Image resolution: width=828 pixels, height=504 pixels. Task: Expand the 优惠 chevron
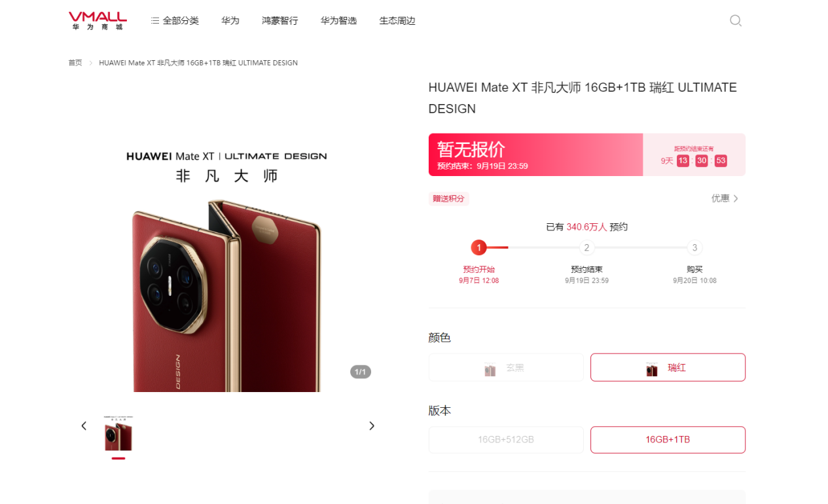tap(736, 198)
